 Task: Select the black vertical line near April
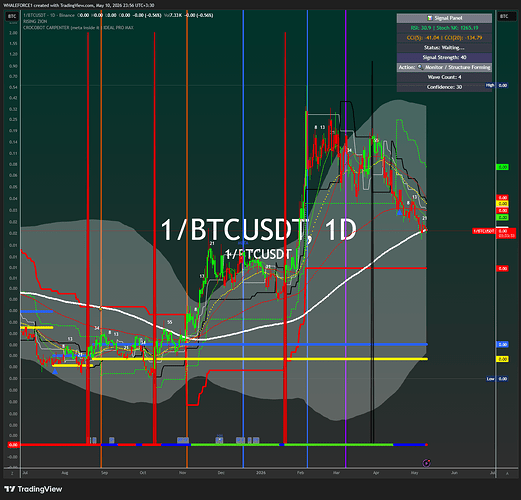(x=372, y=252)
